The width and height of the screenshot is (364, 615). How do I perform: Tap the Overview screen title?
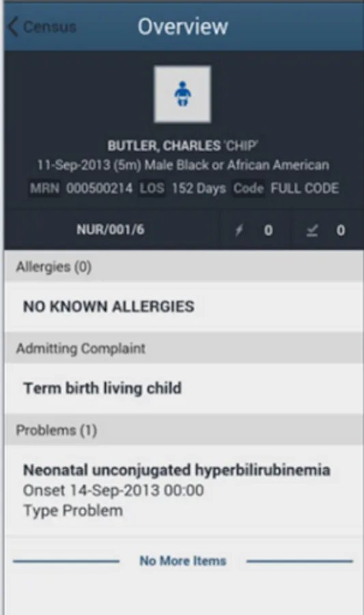pyautogui.click(x=182, y=27)
